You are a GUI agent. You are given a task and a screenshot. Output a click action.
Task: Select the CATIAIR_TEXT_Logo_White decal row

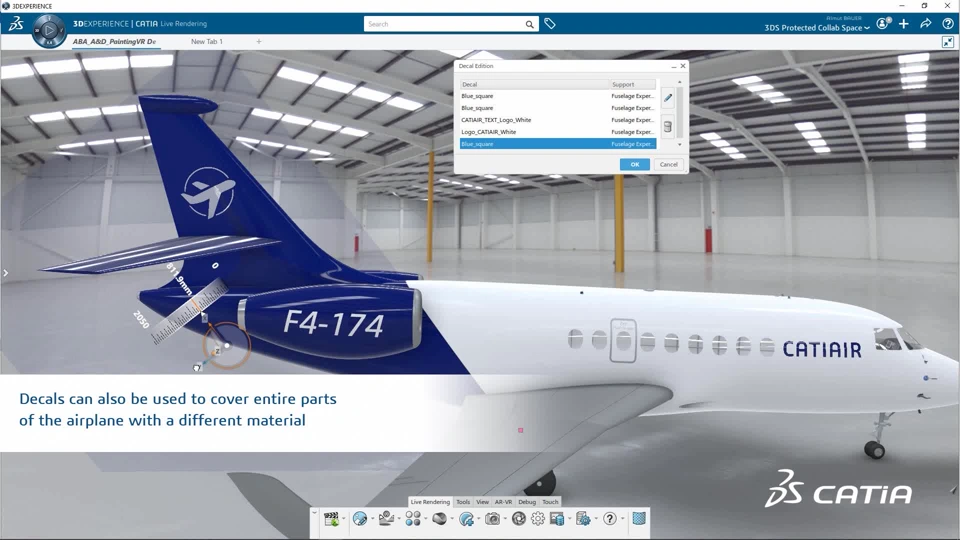coord(558,120)
